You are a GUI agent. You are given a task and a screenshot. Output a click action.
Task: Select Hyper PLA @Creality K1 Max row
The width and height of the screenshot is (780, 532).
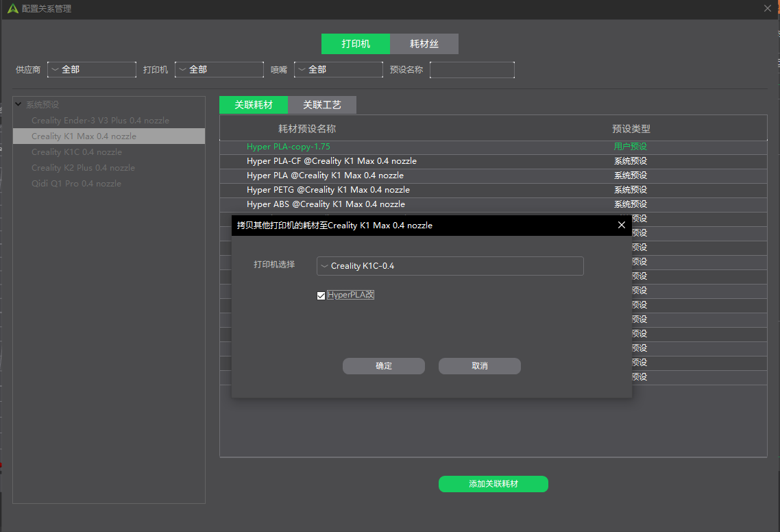tap(493, 176)
